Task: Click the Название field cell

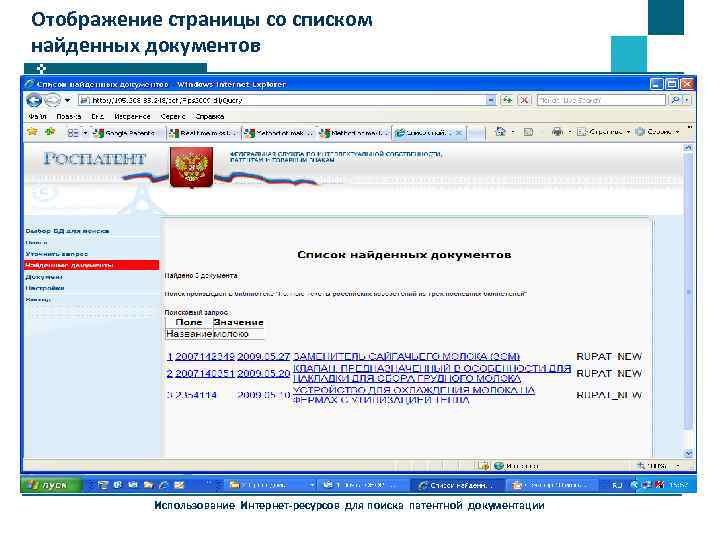Action: (x=189, y=334)
